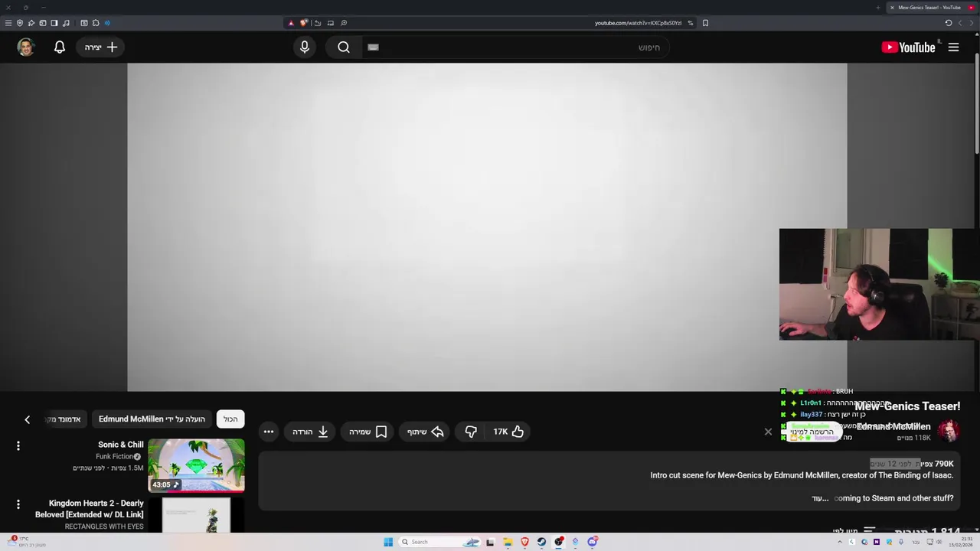
Task: Open Brave Rewards triangle icon
Action: click(x=291, y=23)
